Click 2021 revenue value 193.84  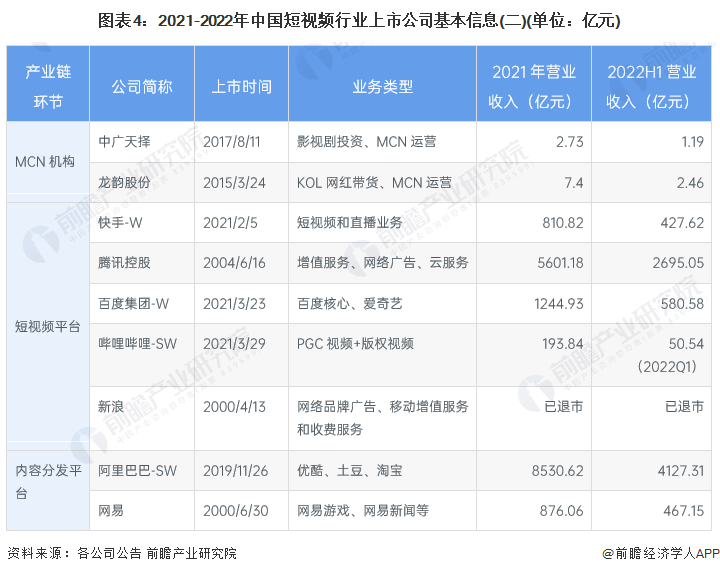(563, 343)
